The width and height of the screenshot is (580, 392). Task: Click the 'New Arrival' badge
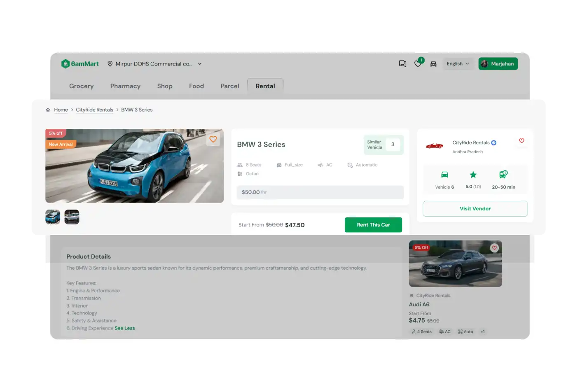[x=61, y=145]
